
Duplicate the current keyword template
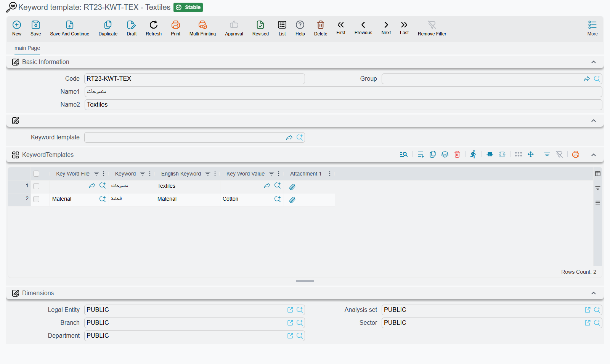[108, 28]
